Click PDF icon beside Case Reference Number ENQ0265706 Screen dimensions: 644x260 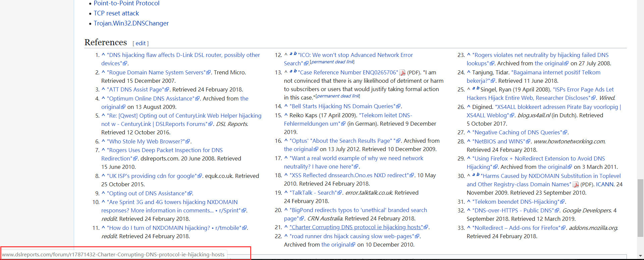402,73
